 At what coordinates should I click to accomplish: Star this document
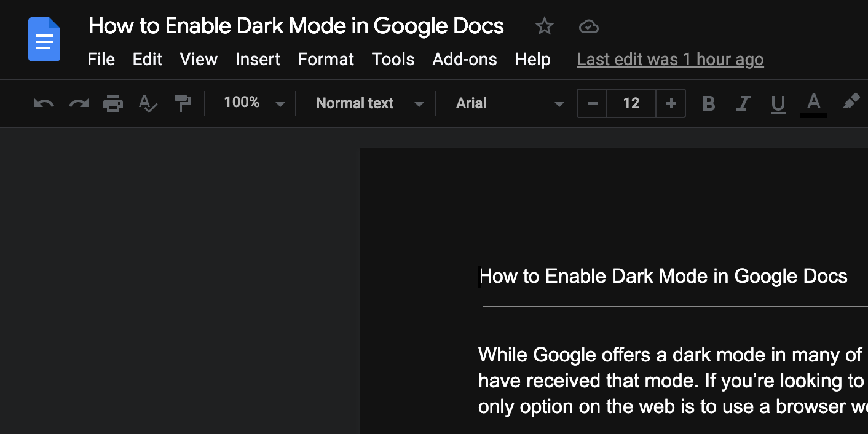544,26
